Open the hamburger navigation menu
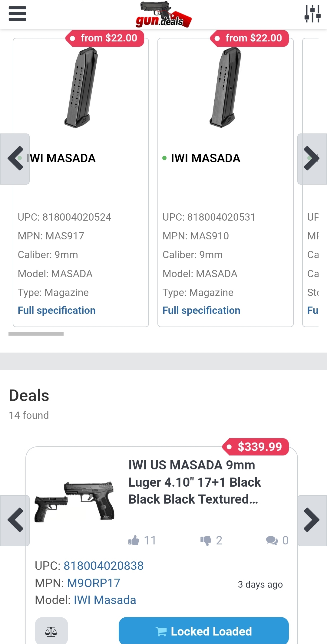Screen dimensions: 327x644 point(18,14)
